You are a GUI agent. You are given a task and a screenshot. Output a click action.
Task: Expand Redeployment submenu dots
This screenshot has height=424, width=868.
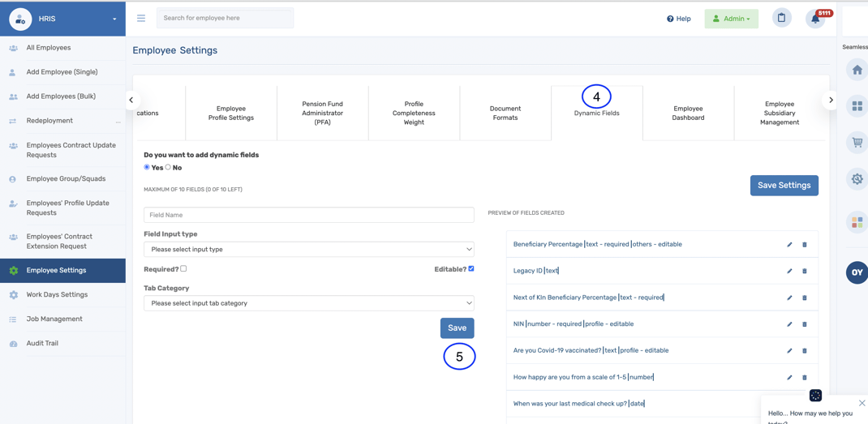pyautogui.click(x=118, y=122)
